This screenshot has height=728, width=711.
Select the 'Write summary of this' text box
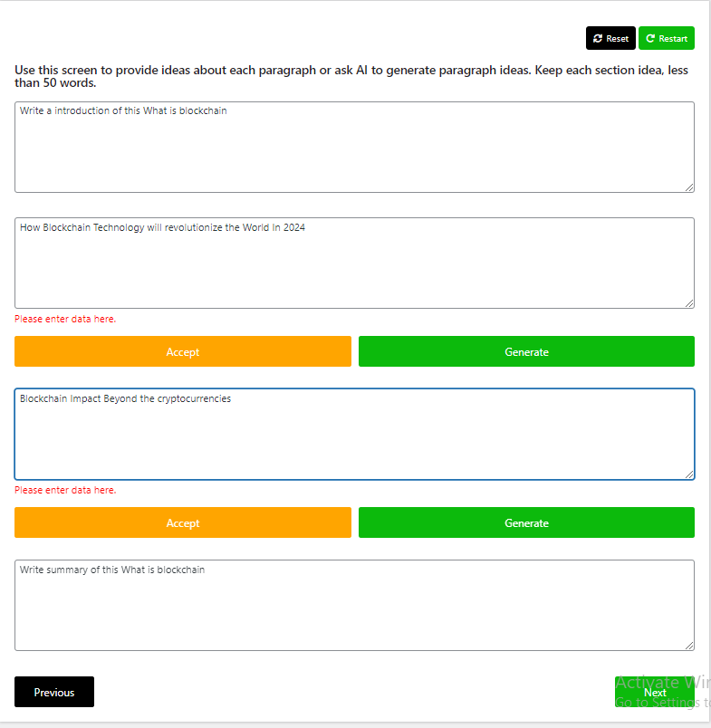coord(354,606)
